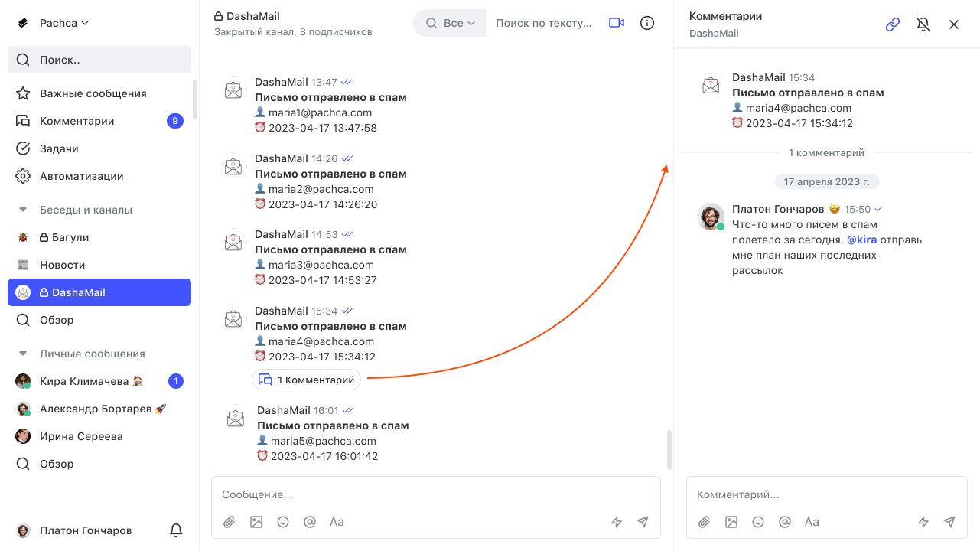
Task: Open the Pachca workspace dropdown
Action: [64, 23]
